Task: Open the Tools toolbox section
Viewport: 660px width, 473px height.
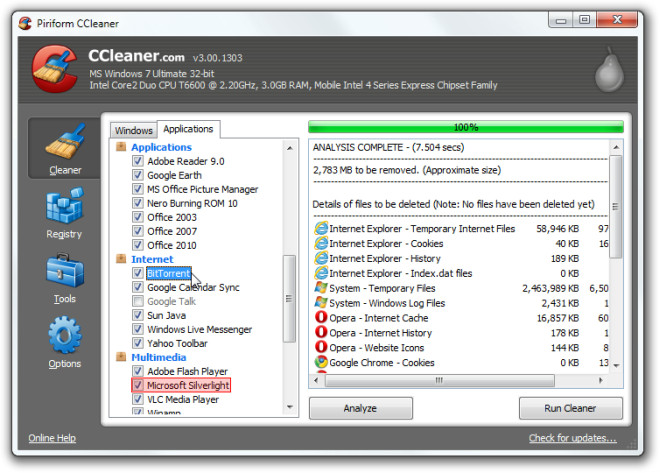Action: (64, 279)
